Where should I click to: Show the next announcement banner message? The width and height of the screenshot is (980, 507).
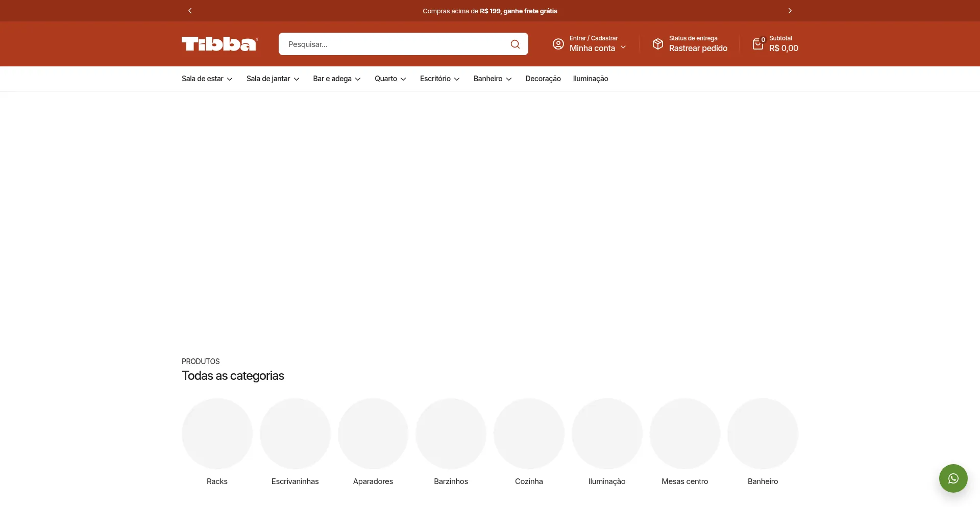click(x=790, y=11)
